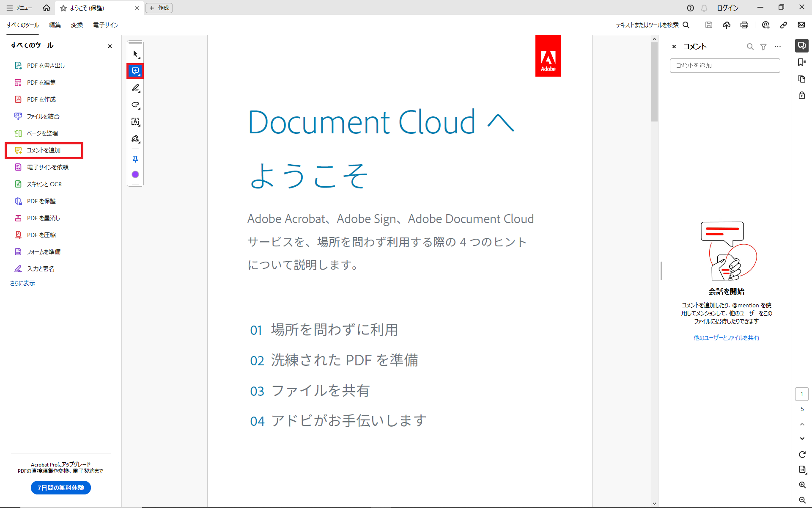Click the upload to cloud icon
The image size is (812, 508).
tap(727, 25)
